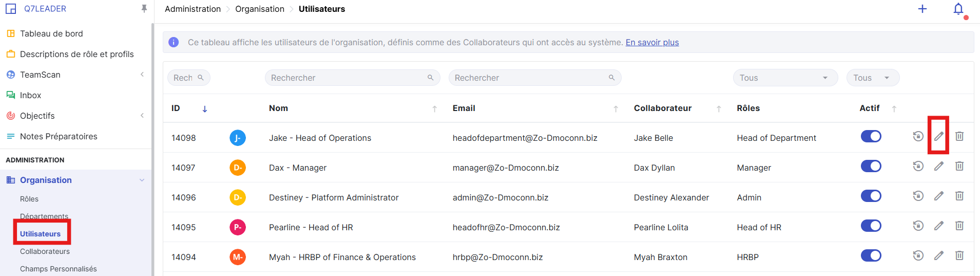Click the blue info icon in banner
This screenshot has width=980, height=276.
[x=174, y=42]
